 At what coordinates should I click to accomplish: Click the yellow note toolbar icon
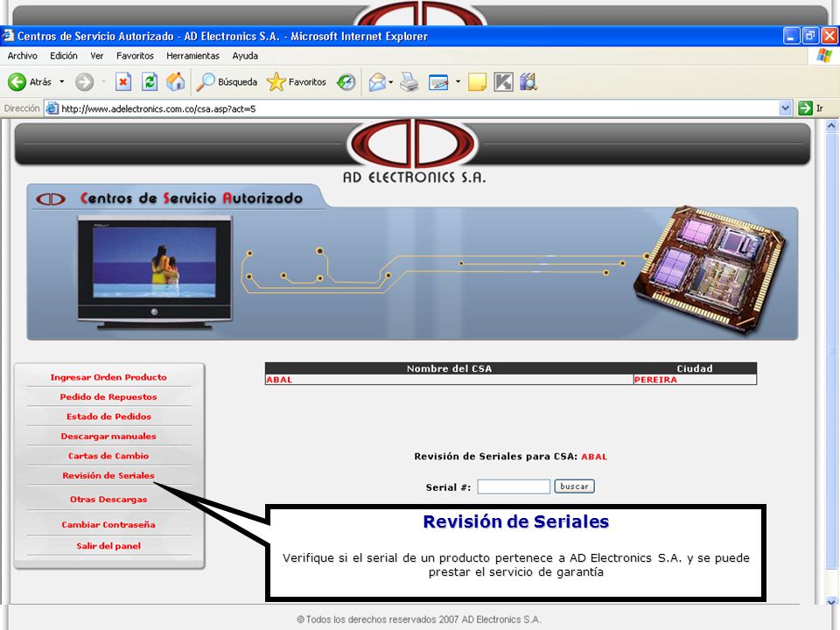[477, 82]
